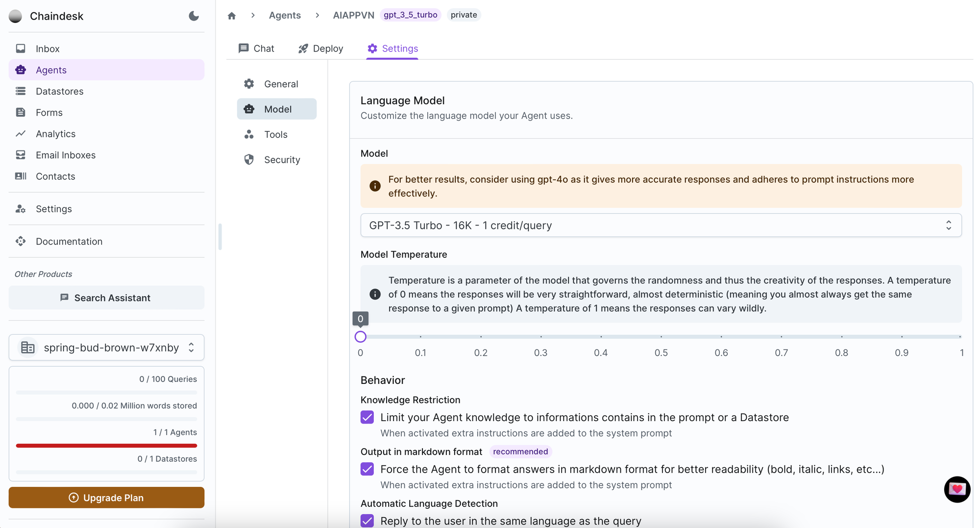Open the GPT-3.5 Turbo model dropdown
The height and width of the screenshot is (528, 980).
[661, 225]
